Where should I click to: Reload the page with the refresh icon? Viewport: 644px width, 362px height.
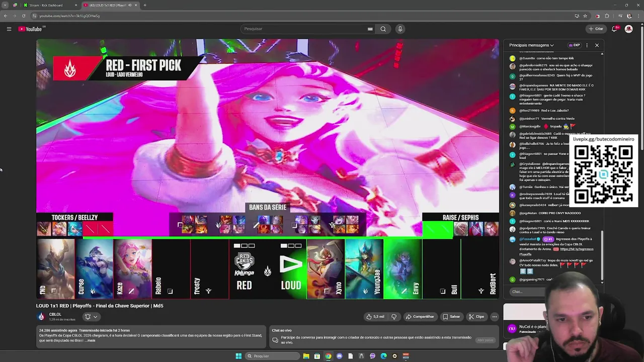point(24,16)
